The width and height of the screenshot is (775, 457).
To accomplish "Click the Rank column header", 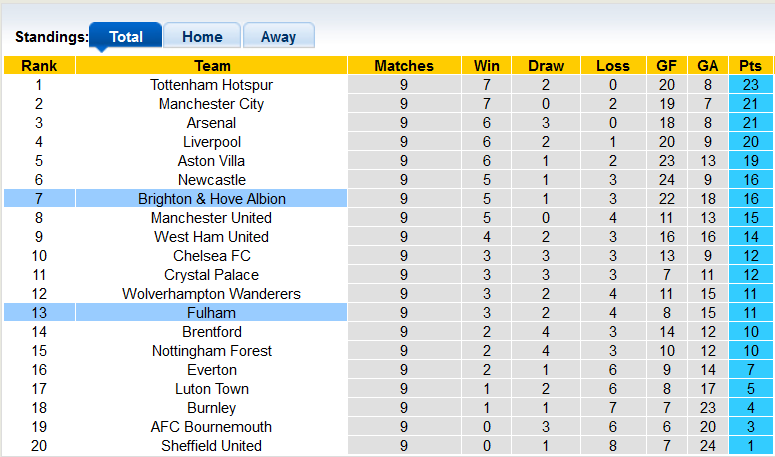I will [x=38, y=66].
